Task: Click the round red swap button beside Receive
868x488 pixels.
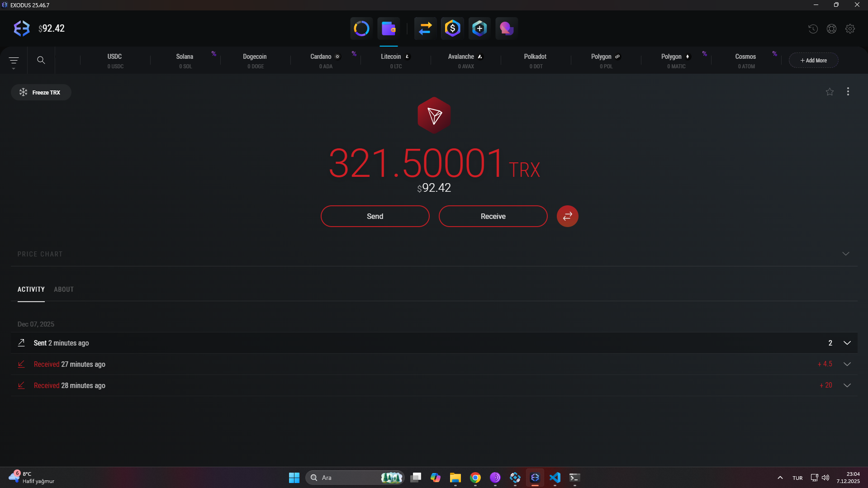Action: 568,216
